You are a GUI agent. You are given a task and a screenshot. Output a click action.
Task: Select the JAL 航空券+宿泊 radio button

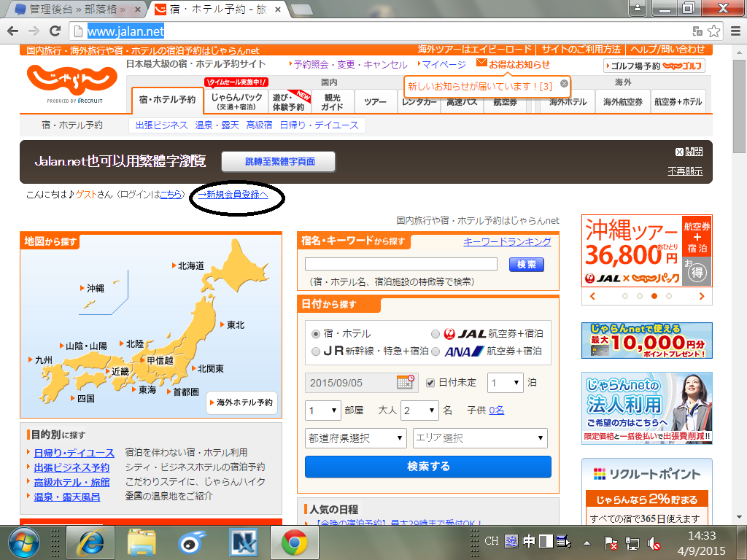(436, 334)
